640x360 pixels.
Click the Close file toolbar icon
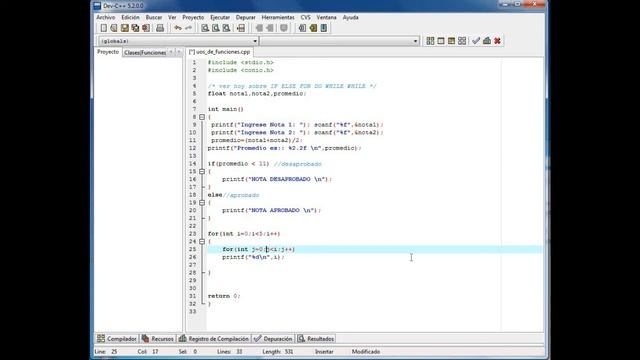point(146,28)
